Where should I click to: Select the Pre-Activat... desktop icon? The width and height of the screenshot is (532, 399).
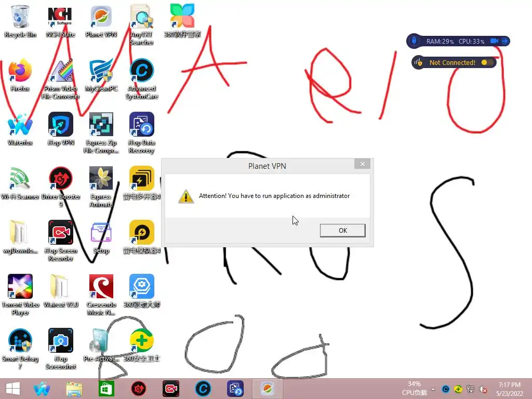[x=101, y=345]
